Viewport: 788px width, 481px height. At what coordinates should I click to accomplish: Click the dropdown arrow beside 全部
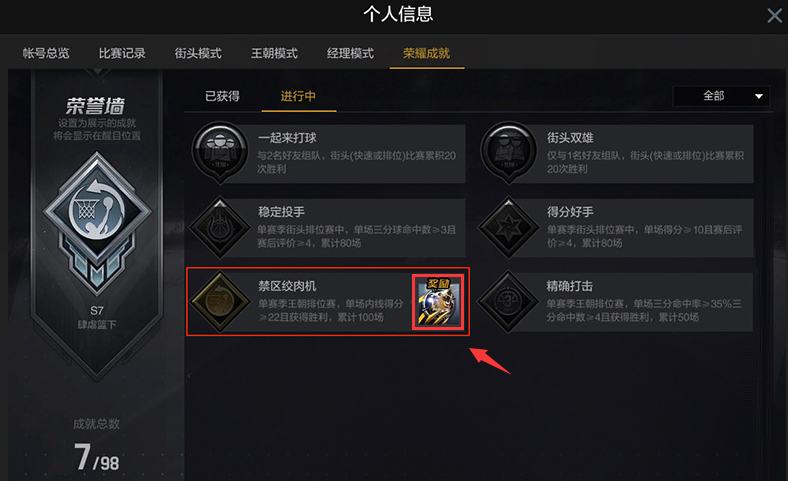(x=759, y=96)
